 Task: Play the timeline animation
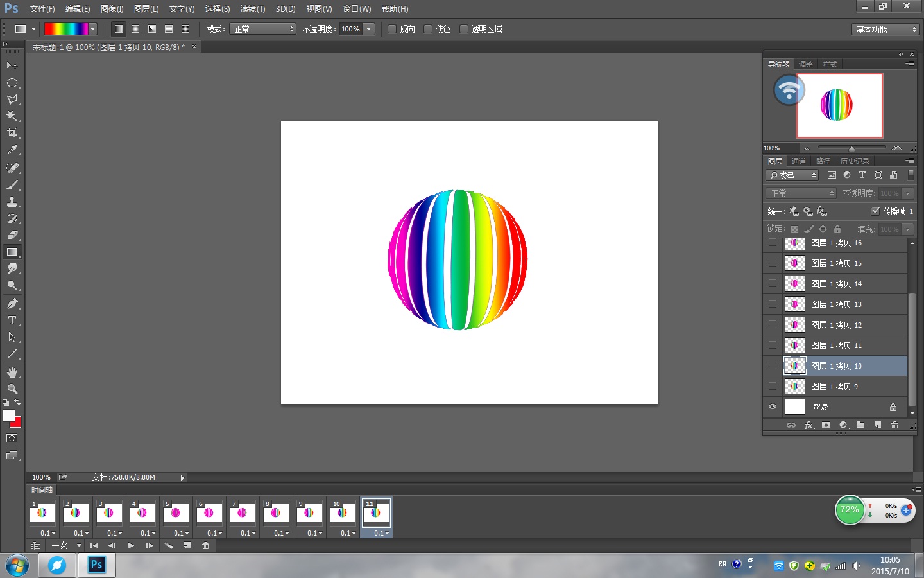click(131, 546)
